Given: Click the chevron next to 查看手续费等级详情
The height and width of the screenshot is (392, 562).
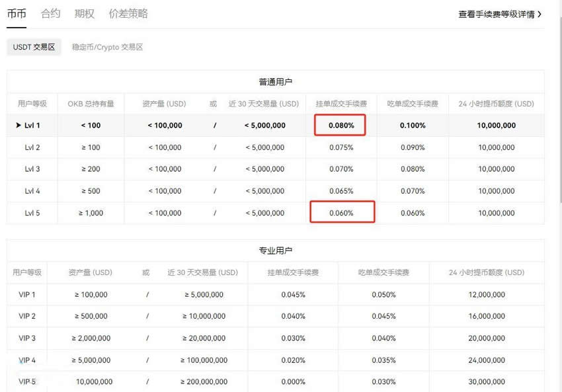Looking at the screenshot, I should [540, 14].
